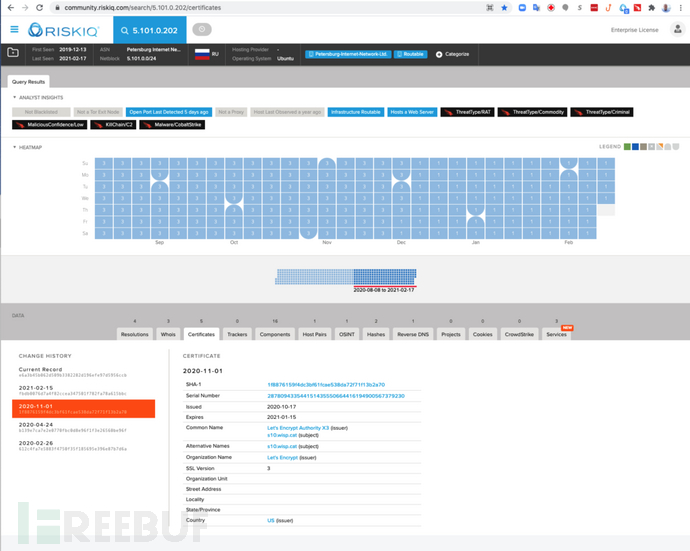Screen dimensions: 690x551
Task: Click the Enterprise License text
Action: click(635, 30)
